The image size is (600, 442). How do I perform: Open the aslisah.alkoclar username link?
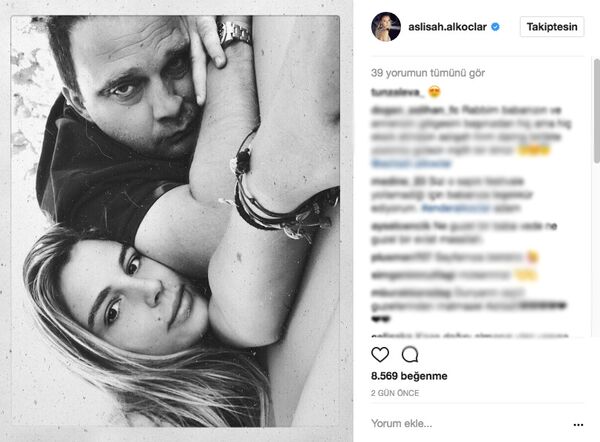[447, 27]
